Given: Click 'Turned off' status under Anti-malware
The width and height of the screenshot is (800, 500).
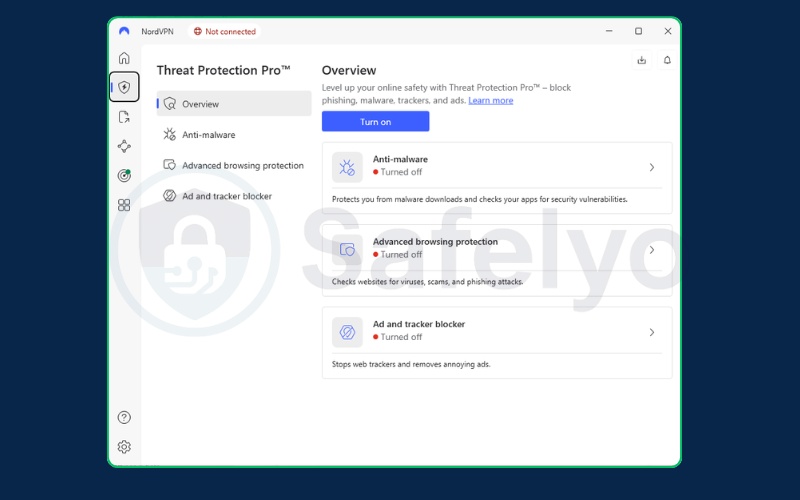Looking at the screenshot, I should click(x=397, y=172).
